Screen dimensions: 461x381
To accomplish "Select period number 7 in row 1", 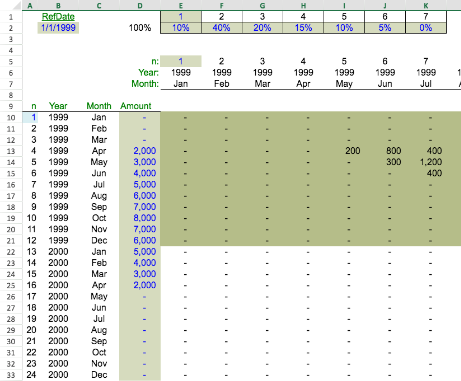I will point(426,17).
